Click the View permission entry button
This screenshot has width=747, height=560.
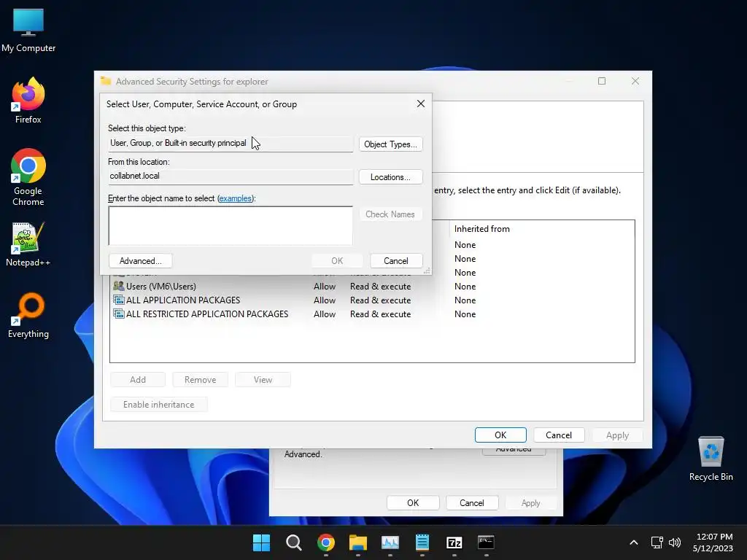(263, 380)
